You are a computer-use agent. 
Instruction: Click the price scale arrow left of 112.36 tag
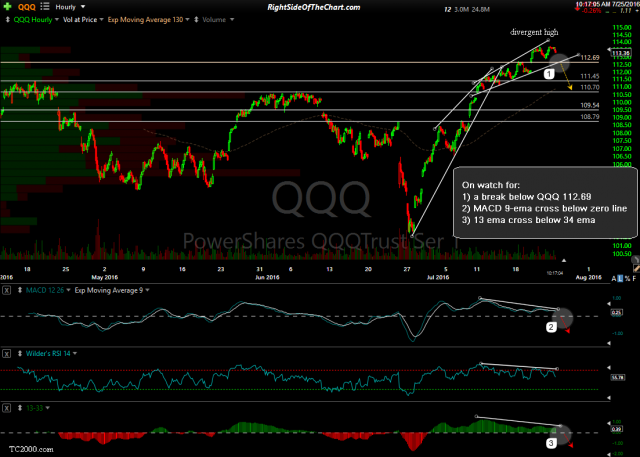coord(609,50)
